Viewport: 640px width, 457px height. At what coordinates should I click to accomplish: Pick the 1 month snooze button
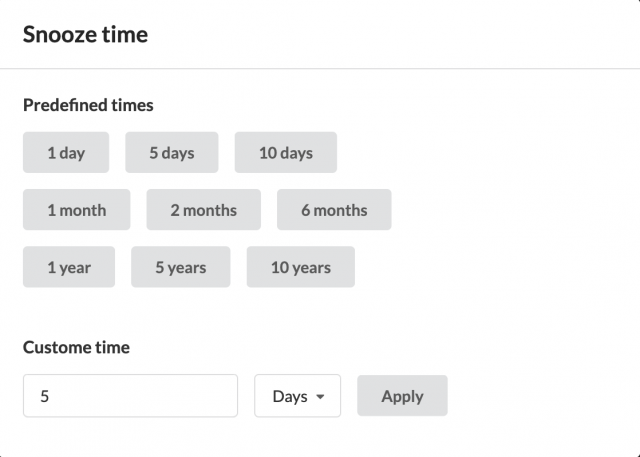(76, 210)
